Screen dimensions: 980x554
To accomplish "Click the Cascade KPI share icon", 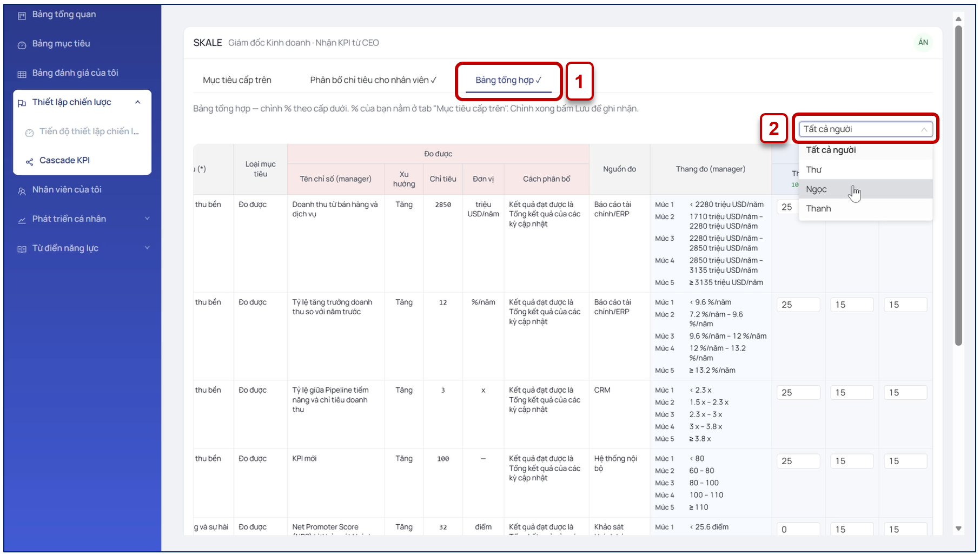I will (x=29, y=162).
